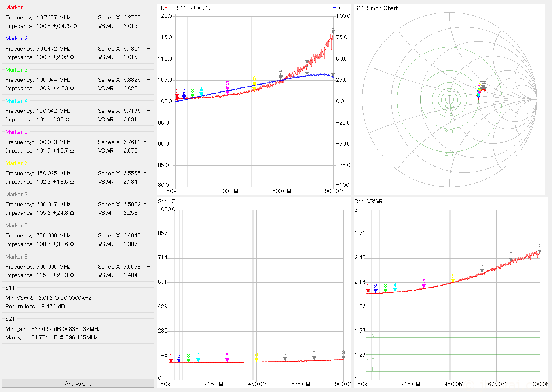Image resolution: width=552 pixels, height=392 pixels.
Task: Click Series X 6.2788 nH value
Action: 137,17
